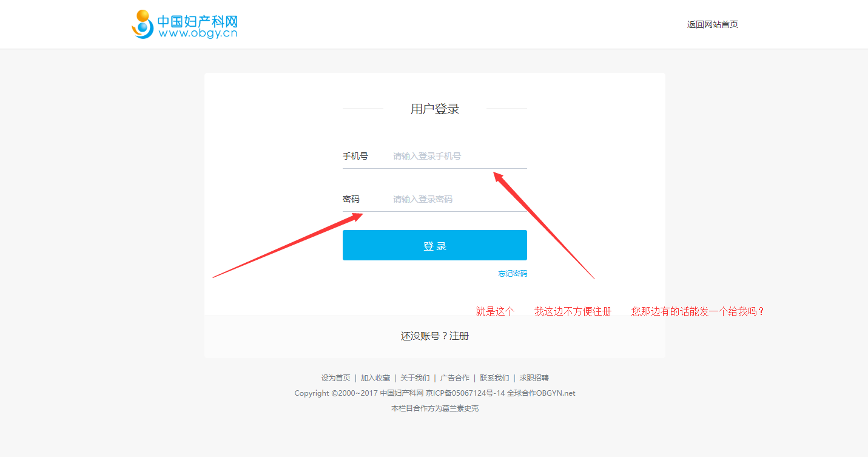Focus the 密码 input field
This screenshot has width=868, height=457.
point(459,199)
